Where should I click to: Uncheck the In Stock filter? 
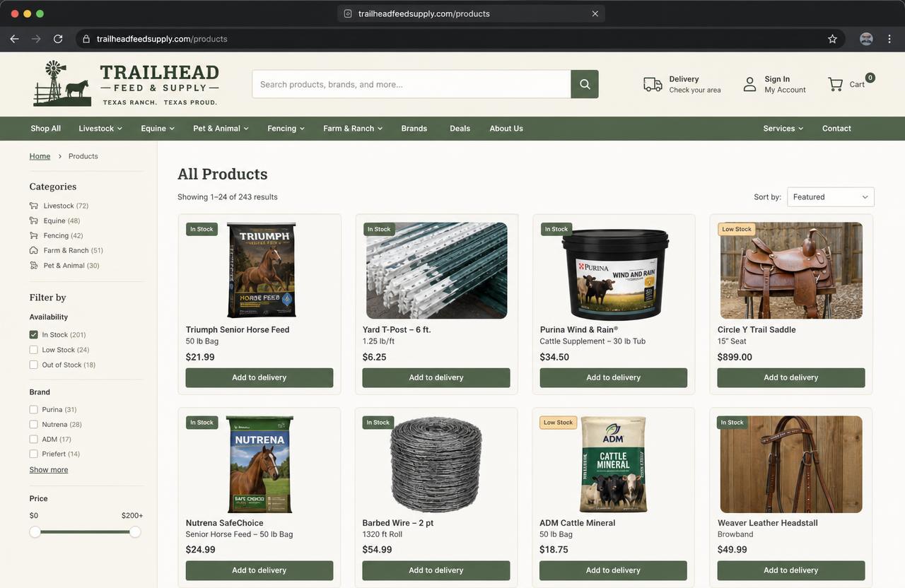pos(33,334)
